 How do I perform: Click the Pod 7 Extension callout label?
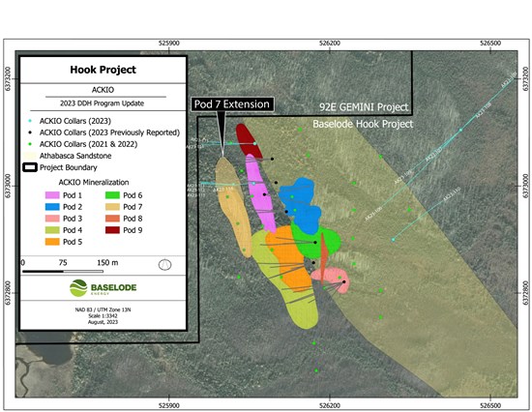click(232, 104)
